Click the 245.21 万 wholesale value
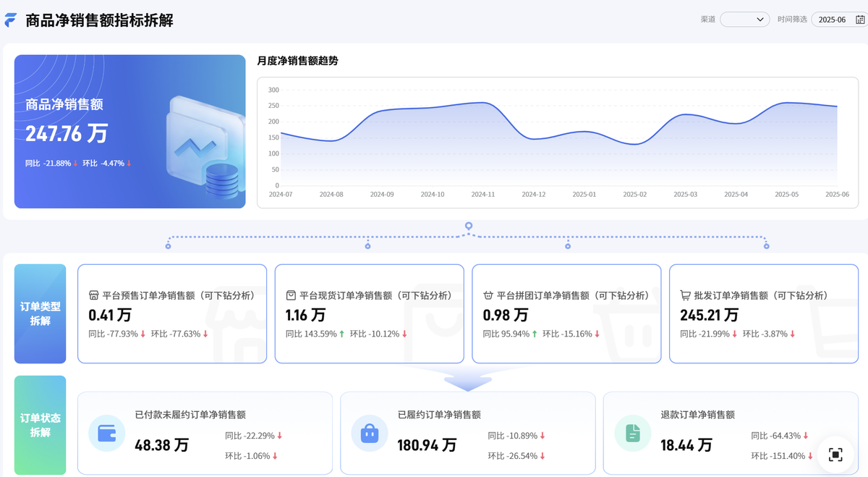This screenshot has width=868, height=477. [x=710, y=315]
